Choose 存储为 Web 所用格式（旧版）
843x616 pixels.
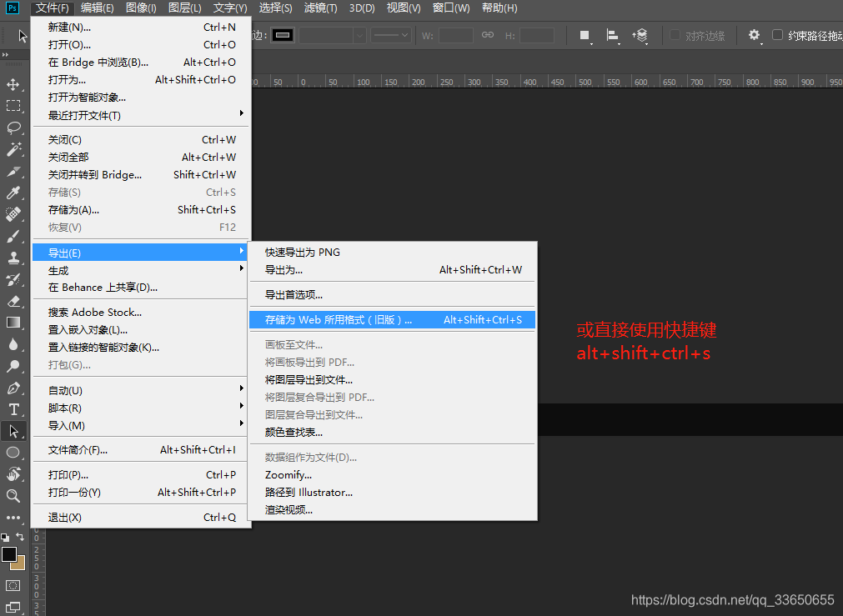pos(393,320)
